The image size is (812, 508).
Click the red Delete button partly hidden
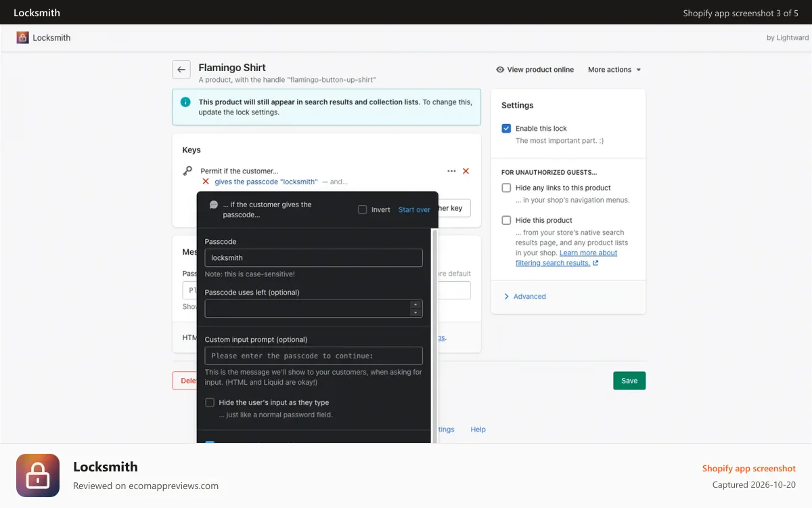coord(185,381)
